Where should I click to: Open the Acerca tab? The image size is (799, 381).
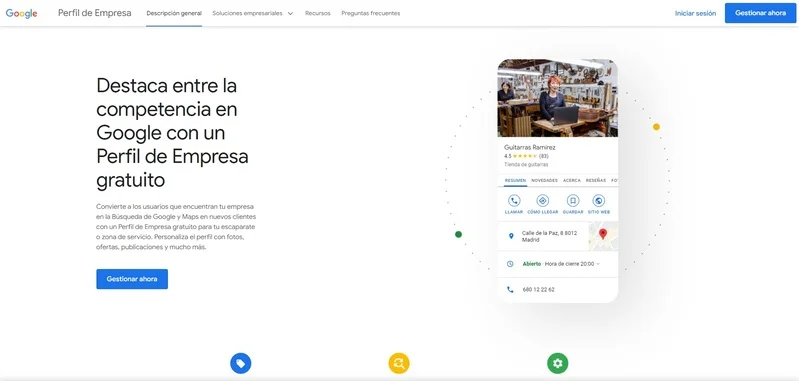572,180
